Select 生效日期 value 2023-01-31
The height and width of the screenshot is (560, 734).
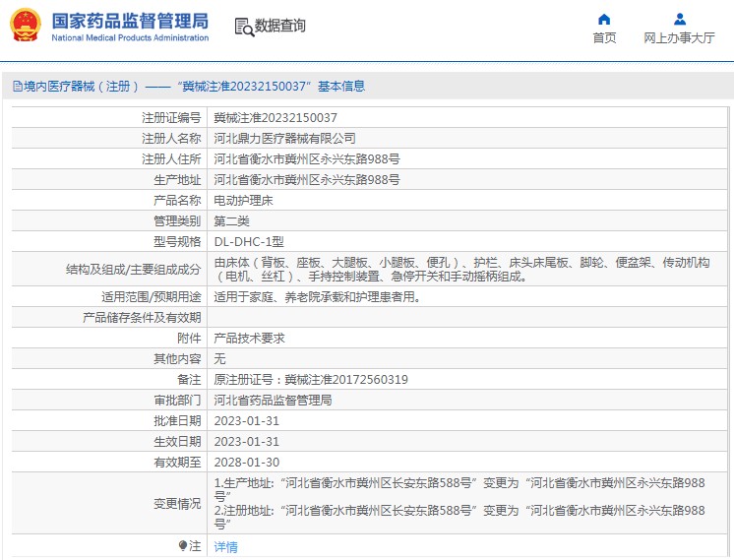tap(247, 442)
